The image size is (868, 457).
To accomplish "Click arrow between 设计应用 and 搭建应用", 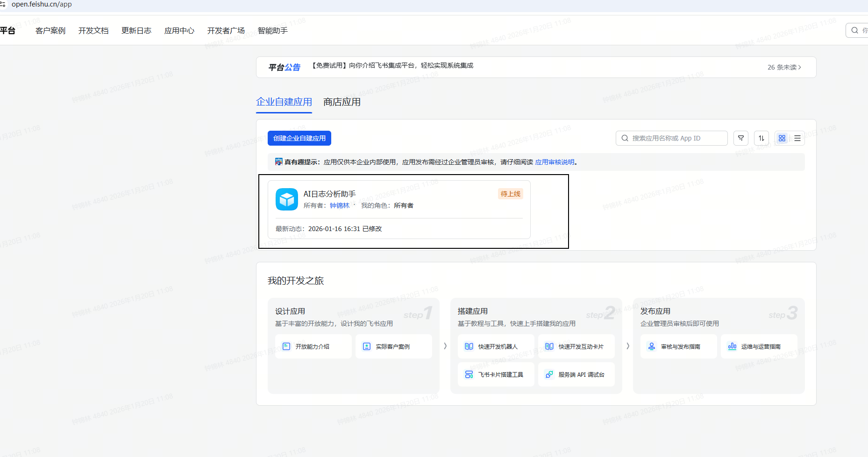I will [x=445, y=346].
